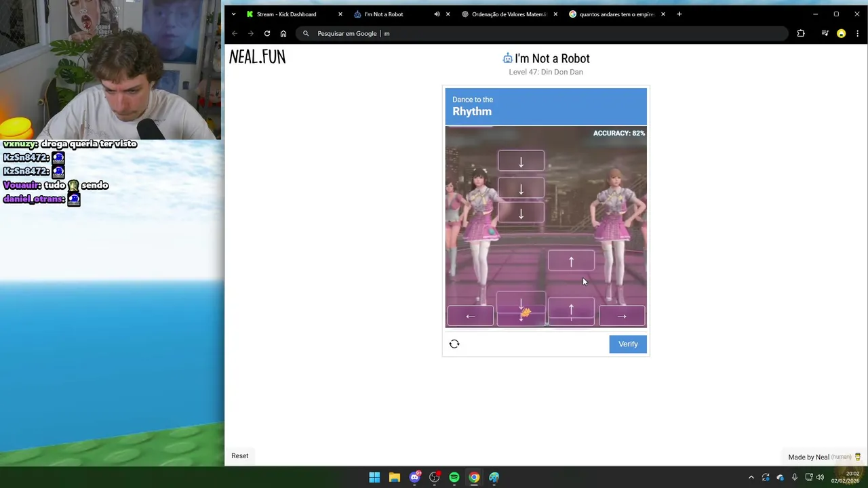The height and width of the screenshot is (488, 868).
Task: Close the quantos andares Google tab
Action: point(663,14)
